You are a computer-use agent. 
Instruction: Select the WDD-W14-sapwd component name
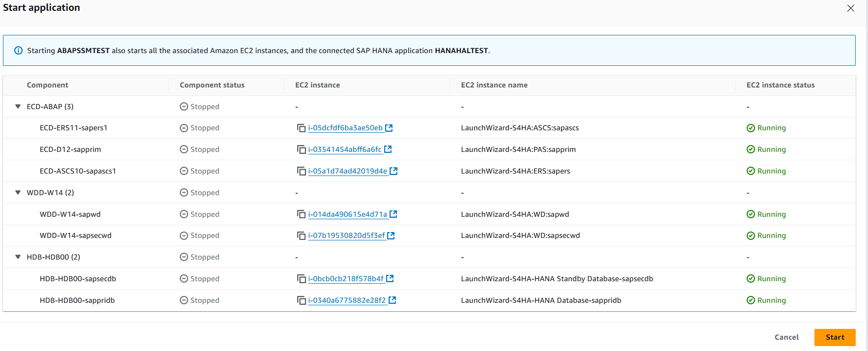click(70, 214)
